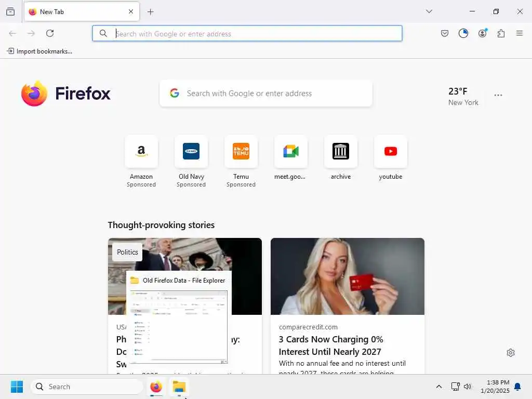Click Import bookmarks link
Viewport: 532px width, 399px height.
click(x=39, y=51)
